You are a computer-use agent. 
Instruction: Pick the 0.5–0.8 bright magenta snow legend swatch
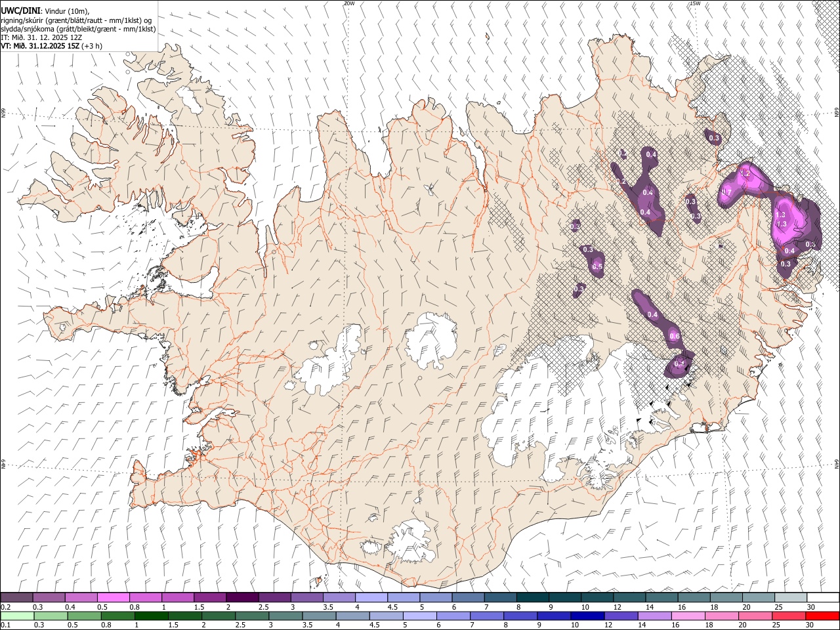[x=113, y=598]
